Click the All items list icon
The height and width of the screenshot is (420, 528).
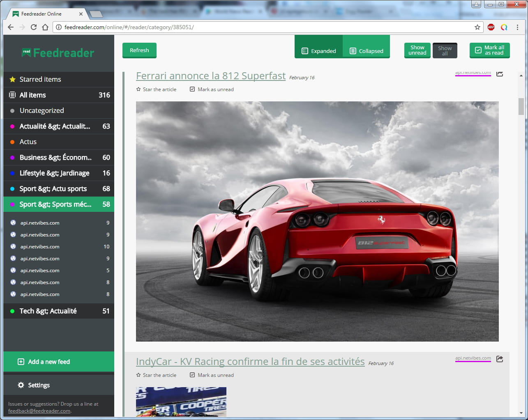click(x=12, y=95)
